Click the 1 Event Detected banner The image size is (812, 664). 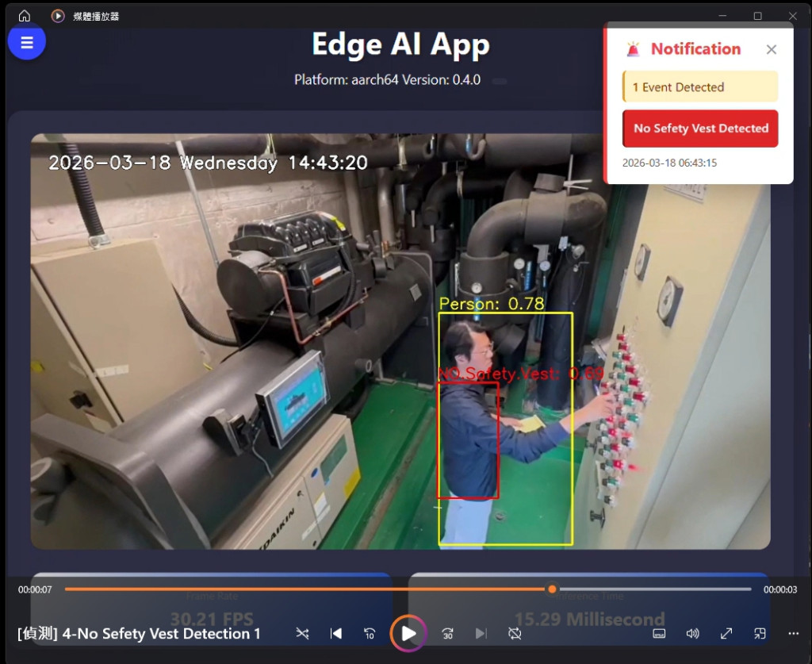tap(700, 86)
